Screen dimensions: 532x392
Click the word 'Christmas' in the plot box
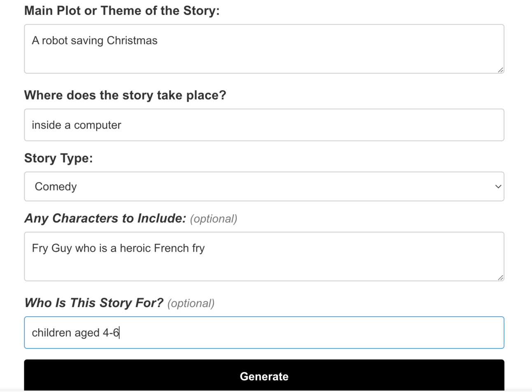(132, 41)
